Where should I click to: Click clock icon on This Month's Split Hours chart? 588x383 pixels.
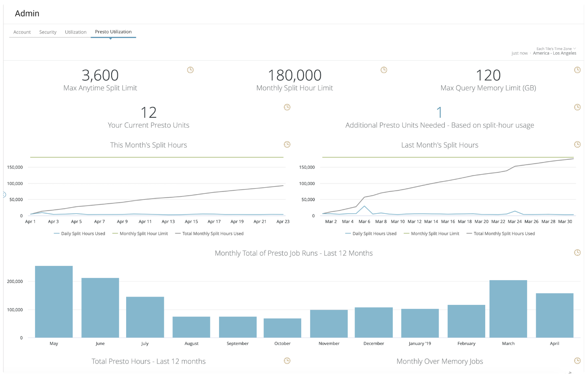[x=287, y=144]
